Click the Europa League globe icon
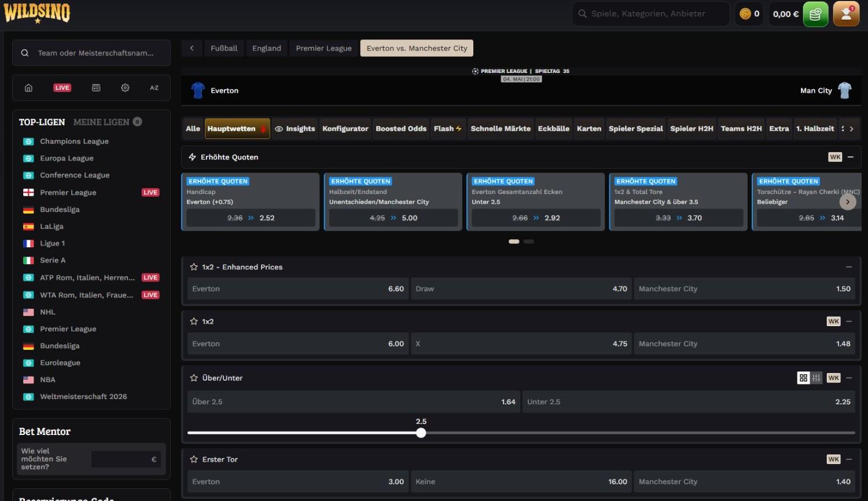Screen dimensions: 868x501 [x=28, y=158]
